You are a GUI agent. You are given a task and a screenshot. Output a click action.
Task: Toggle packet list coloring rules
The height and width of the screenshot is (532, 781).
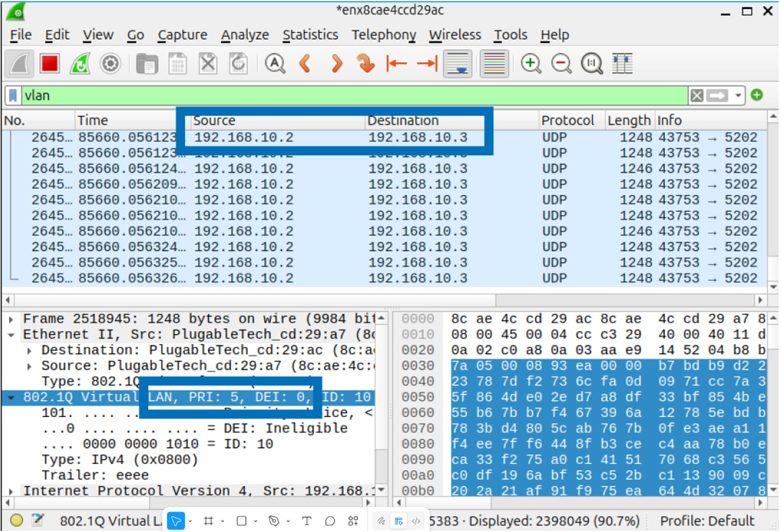pos(494,63)
